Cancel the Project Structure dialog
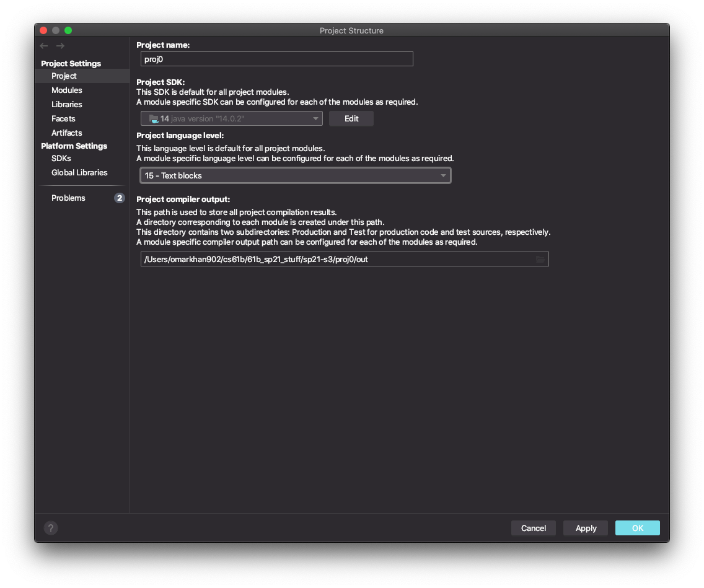 pos(533,528)
